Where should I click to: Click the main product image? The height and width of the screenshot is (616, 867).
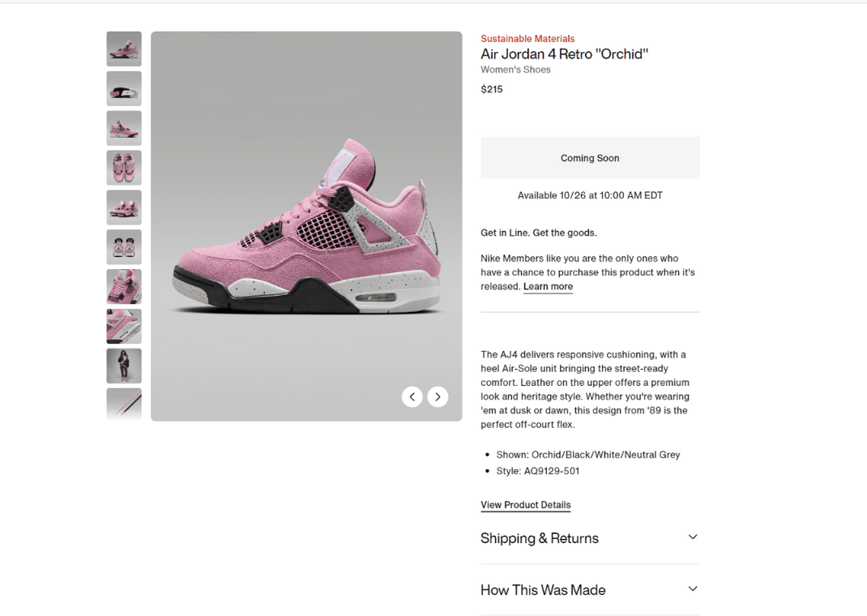click(x=306, y=225)
